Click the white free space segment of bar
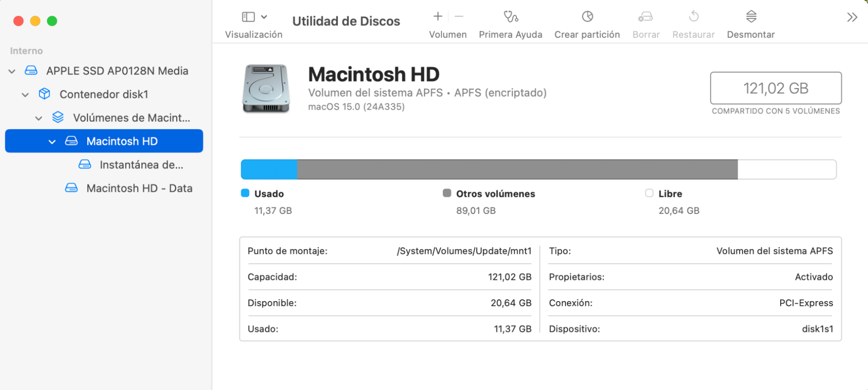Image resolution: width=868 pixels, height=390 pixels. [x=787, y=169]
